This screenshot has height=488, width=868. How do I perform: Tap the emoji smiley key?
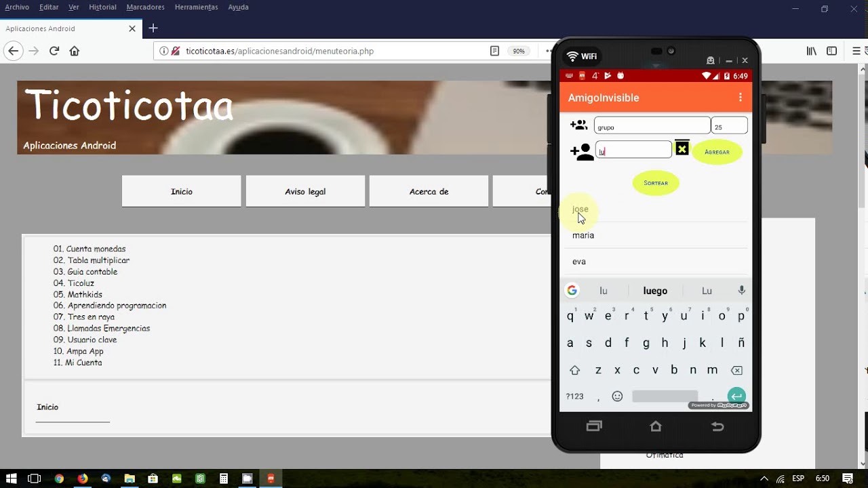coord(617,396)
